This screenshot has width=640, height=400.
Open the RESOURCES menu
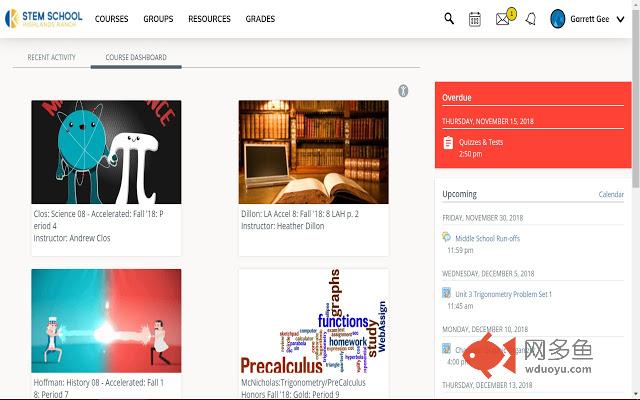coord(209,19)
